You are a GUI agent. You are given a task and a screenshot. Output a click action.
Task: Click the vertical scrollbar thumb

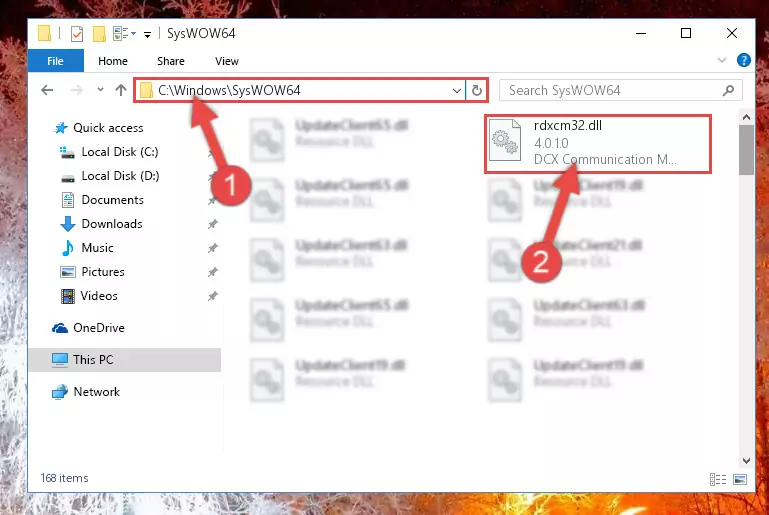point(746,150)
